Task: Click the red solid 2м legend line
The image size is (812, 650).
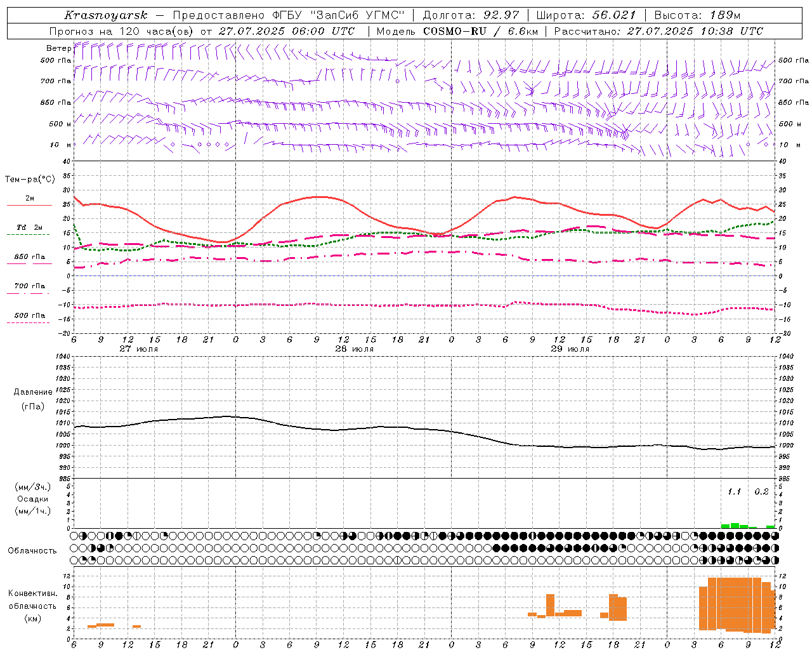Action: pos(29,205)
